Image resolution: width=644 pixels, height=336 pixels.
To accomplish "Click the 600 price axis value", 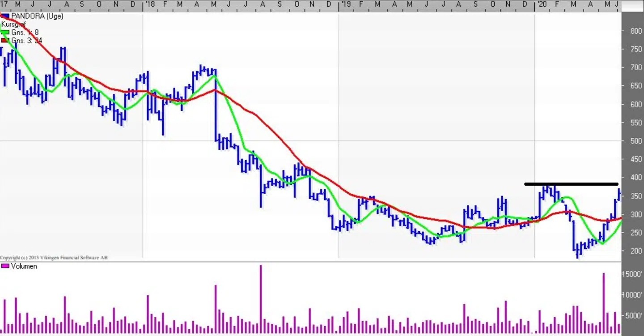I will point(636,104).
